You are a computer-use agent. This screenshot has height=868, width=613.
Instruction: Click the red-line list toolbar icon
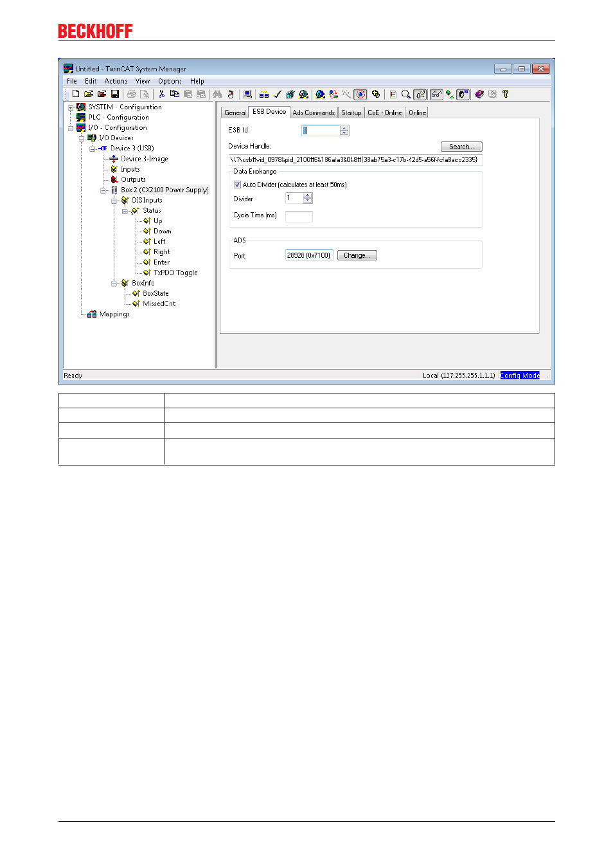[393, 95]
